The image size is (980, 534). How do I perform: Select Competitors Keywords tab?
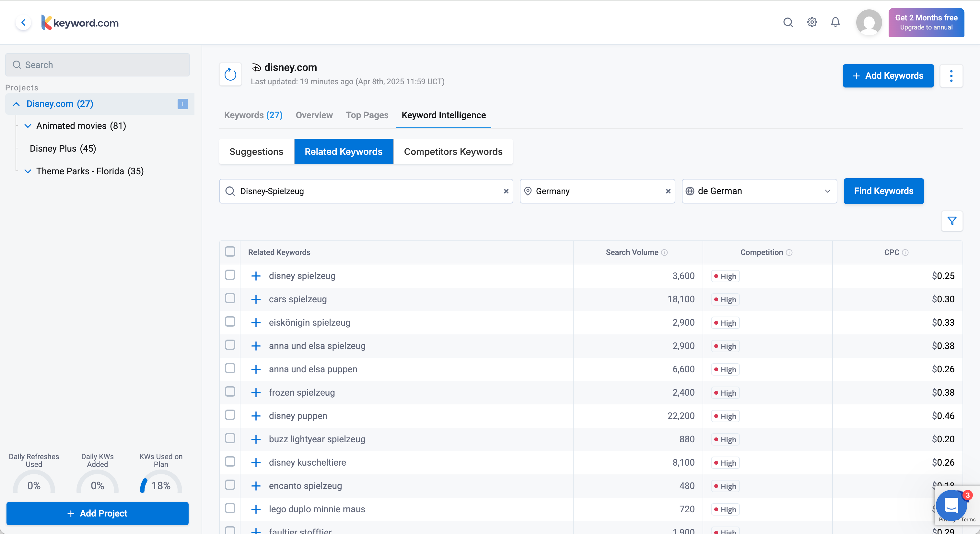click(x=453, y=151)
